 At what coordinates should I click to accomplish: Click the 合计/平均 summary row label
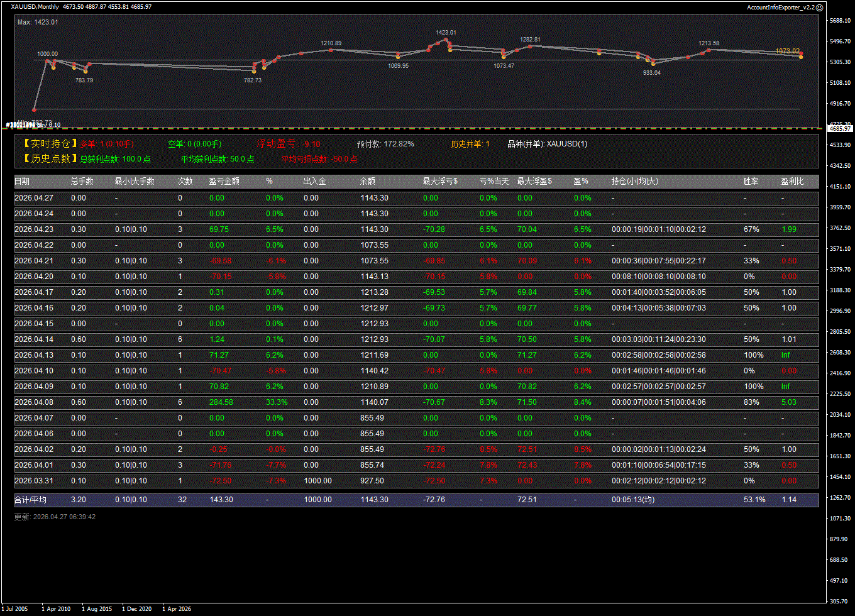pyautogui.click(x=30, y=500)
